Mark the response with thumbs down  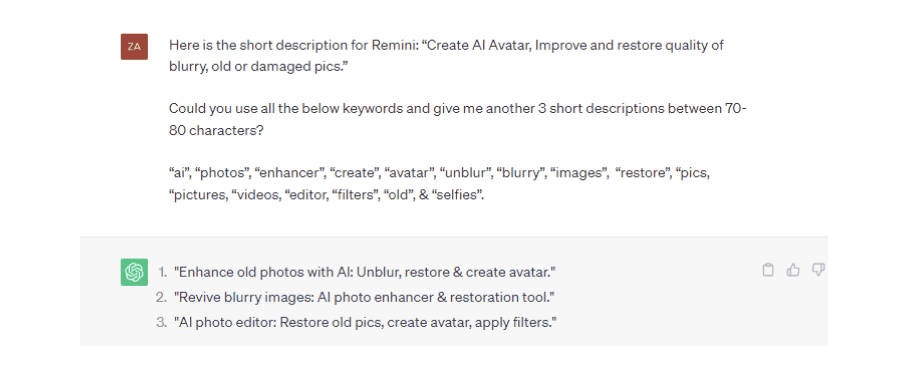[x=818, y=270]
